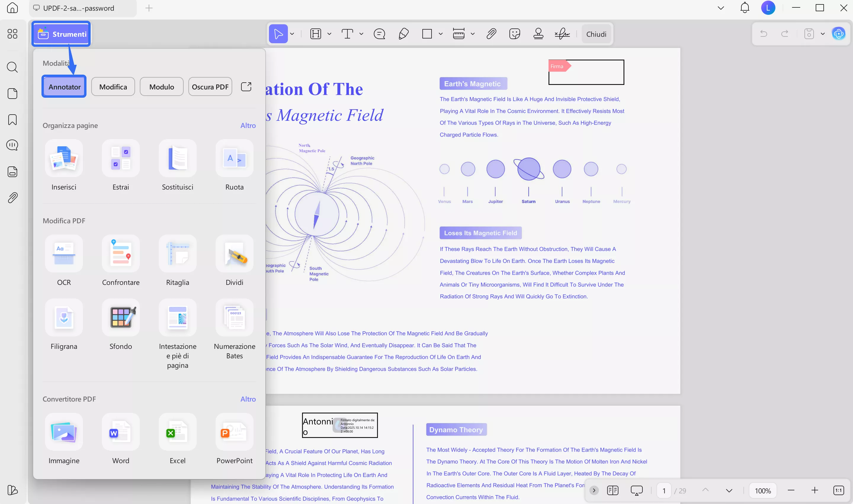Open the attachment paperclip tool
This screenshot has height=504, width=853.
coord(491,34)
